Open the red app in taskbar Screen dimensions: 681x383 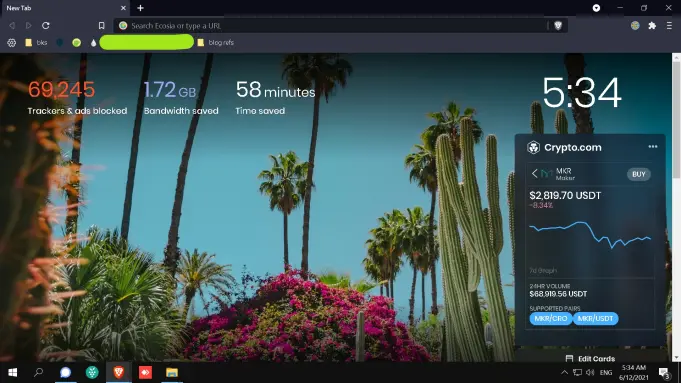pos(145,372)
